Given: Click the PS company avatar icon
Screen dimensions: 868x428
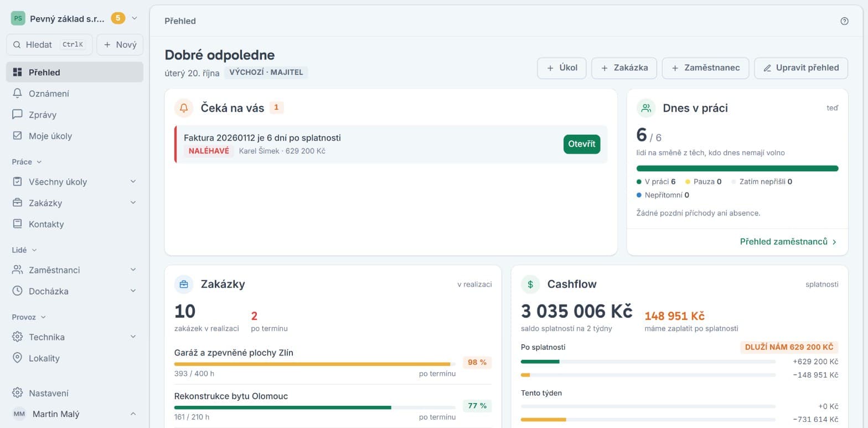Looking at the screenshot, I should (18, 18).
